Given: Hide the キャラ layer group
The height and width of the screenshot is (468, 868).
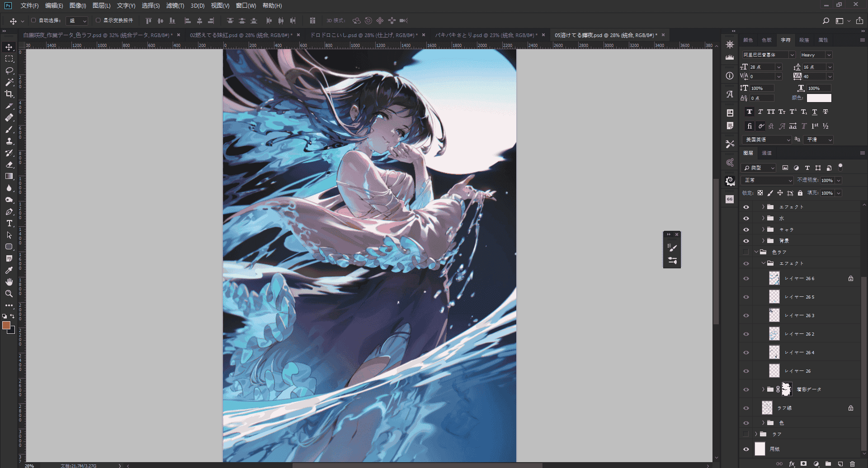Looking at the screenshot, I should point(746,230).
